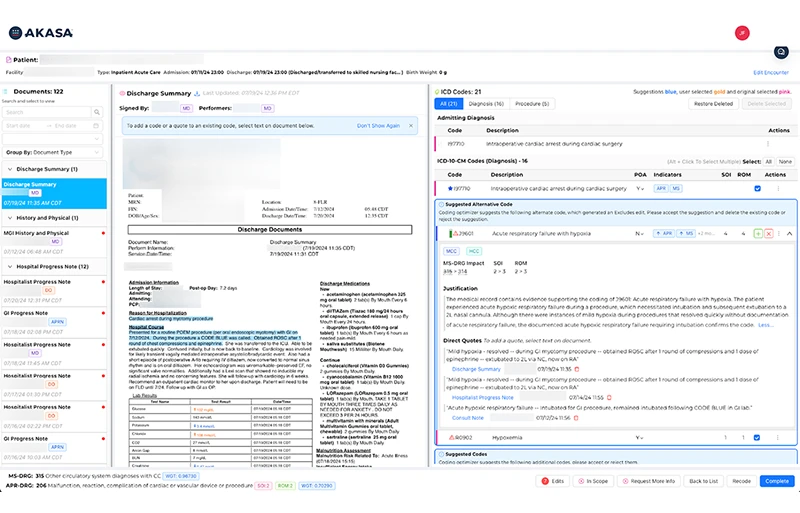Image resolution: width=800 pixels, height=513 pixels.
Task: Open Consult Note link under direct quotes
Action: point(467,418)
